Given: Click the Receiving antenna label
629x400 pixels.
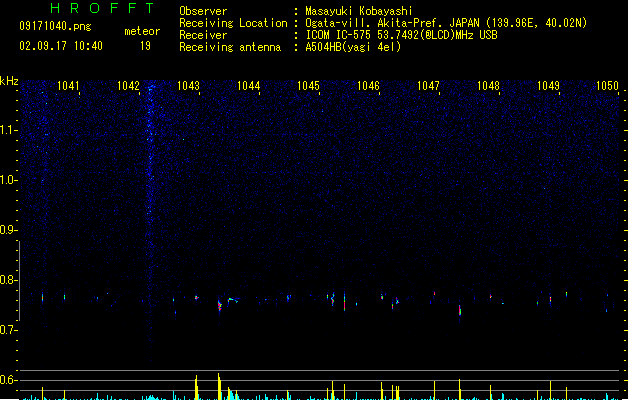Looking at the screenshot, I should point(230,47).
